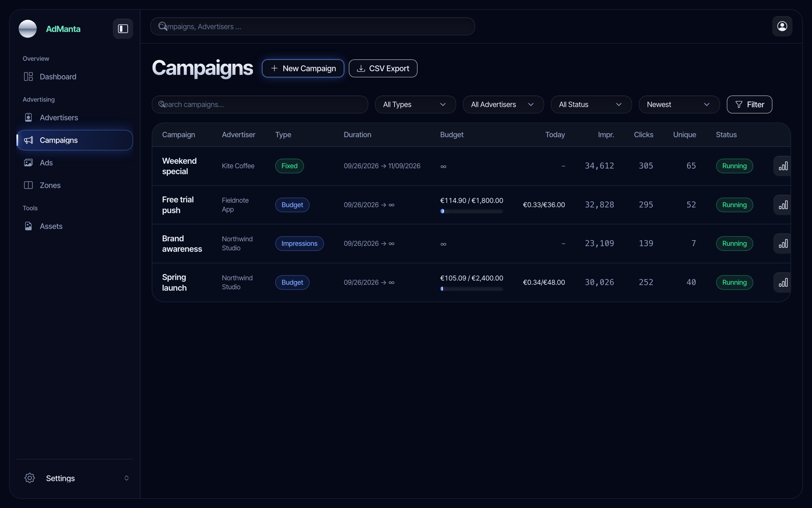Click the Campaigns megaphone icon
Screen dimensions: 812x508
tap(28, 140)
